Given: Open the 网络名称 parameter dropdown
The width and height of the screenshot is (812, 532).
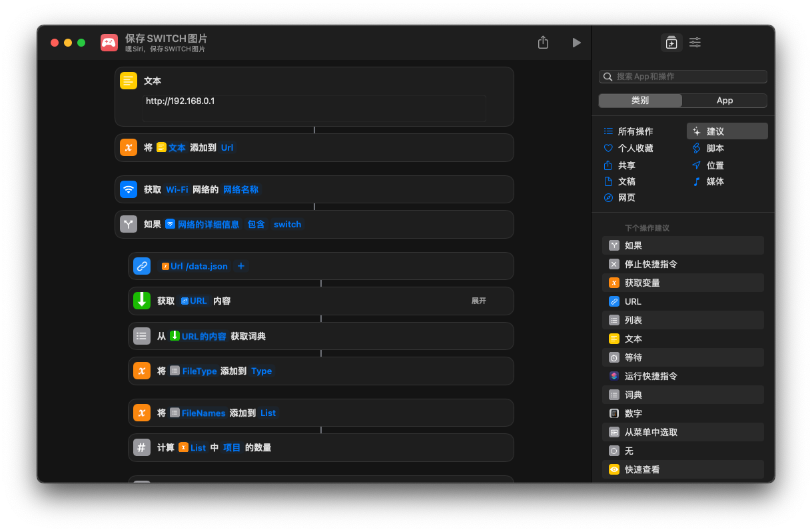Looking at the screenshot, I should coord(240,189).
